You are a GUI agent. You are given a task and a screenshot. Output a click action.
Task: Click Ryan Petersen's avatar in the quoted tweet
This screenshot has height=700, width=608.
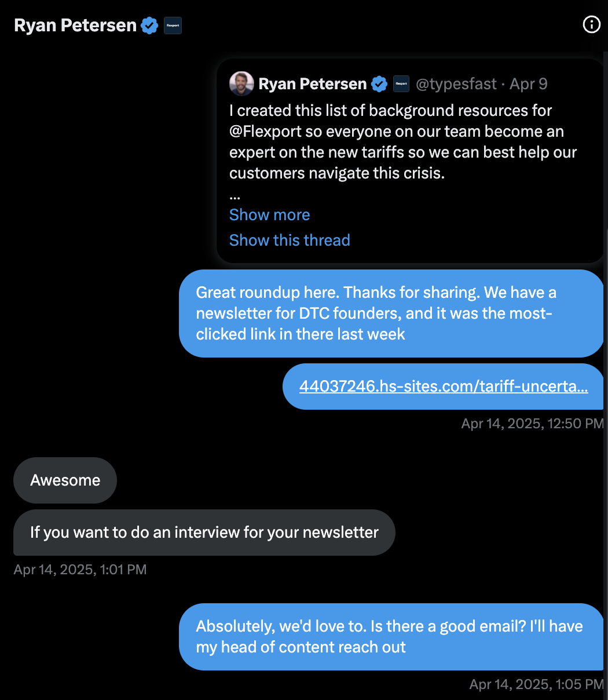pyautogui.click(x=241, y=84)
